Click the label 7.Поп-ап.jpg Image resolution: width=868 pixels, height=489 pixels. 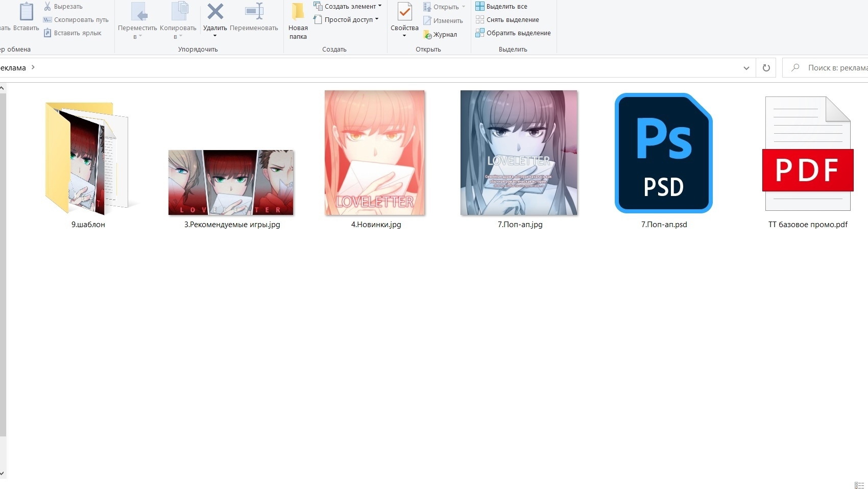point(520,225)
